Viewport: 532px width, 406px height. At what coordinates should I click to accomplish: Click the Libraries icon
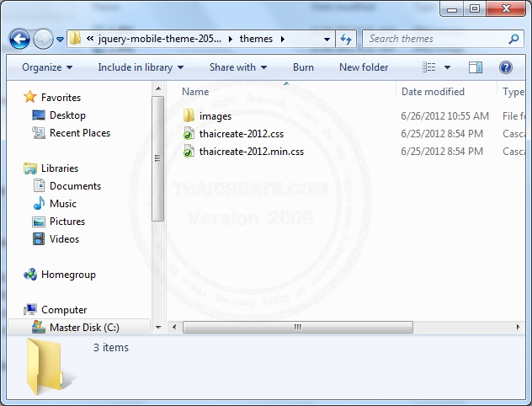click(29, 168)
